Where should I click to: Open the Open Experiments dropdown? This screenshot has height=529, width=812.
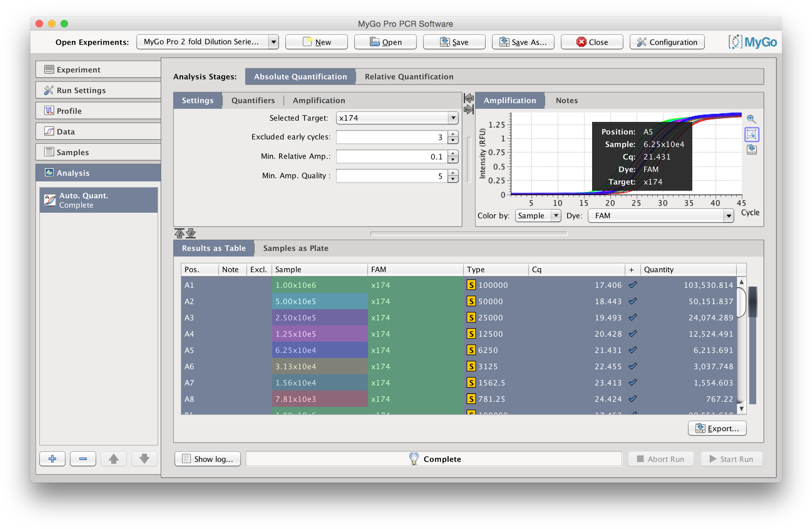207,42
